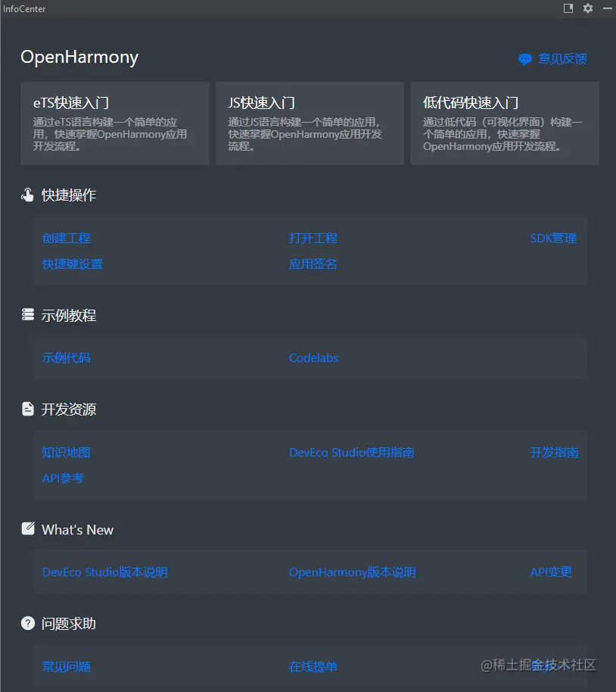Screen dimensions: 616x692
Task: Click the InfoCenter settings gear icon
Action: (588, 8)
